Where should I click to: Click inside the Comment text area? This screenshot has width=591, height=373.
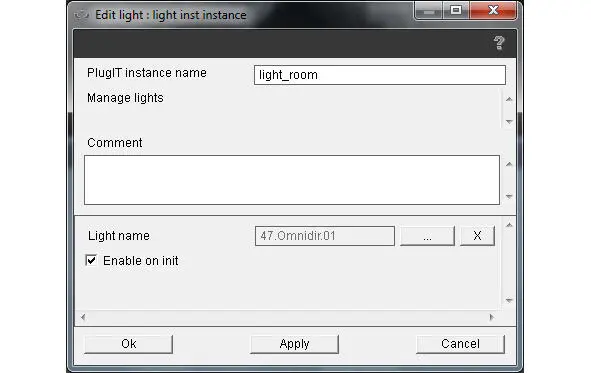(x=292, y=180)
